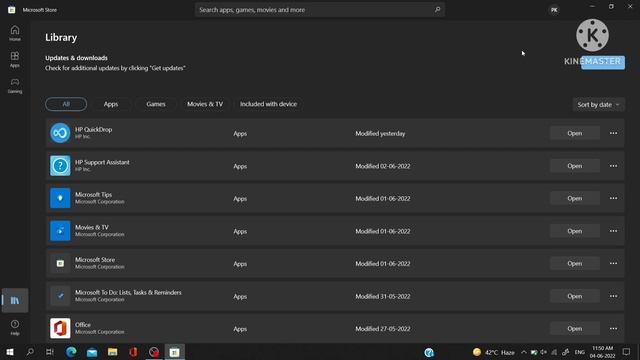Open the Office app
This screenshot has height=360, width=640.
(x=574, y=328)
